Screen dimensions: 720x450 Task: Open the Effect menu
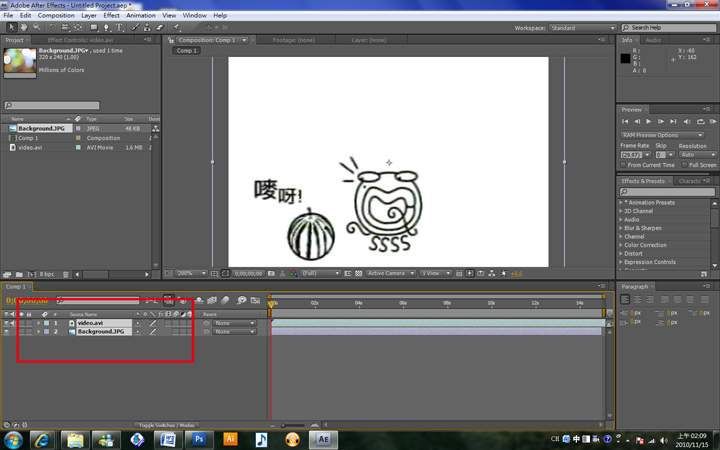click(111, 15)
